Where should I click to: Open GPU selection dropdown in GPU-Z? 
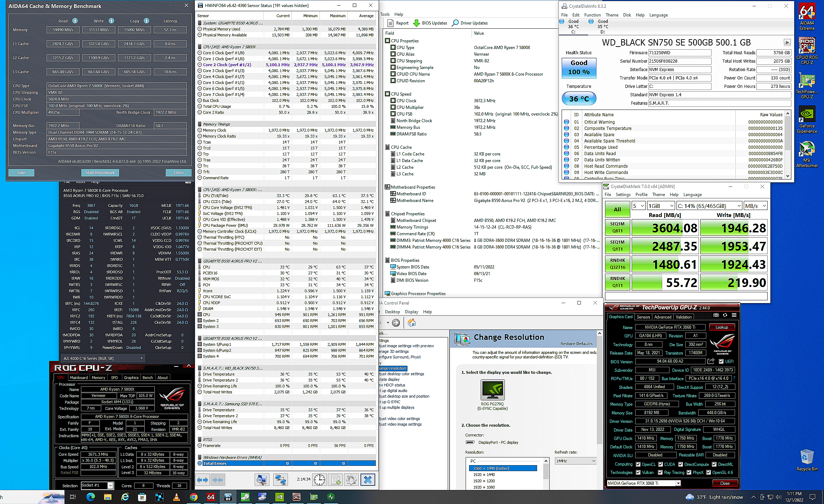click(644, 483)
